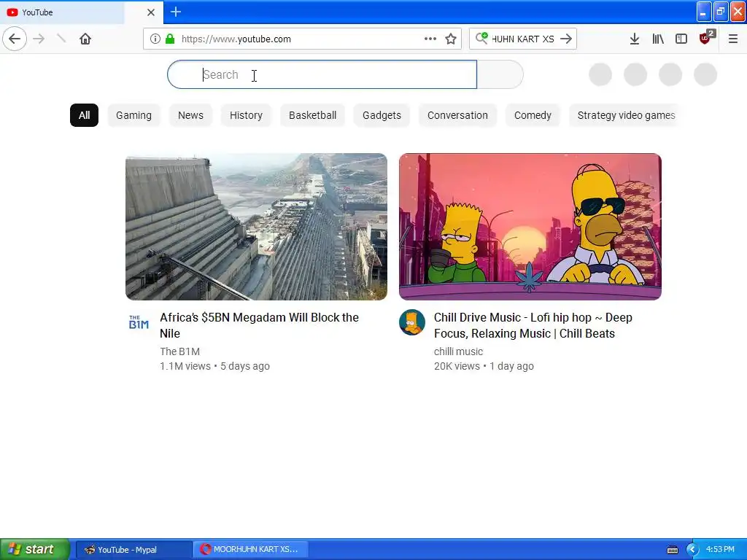Expand hidden system tray icons arrow
Image resolution: width=747 pixels, height=560 pixels.
pyautogui.click(x=692, y=550)
